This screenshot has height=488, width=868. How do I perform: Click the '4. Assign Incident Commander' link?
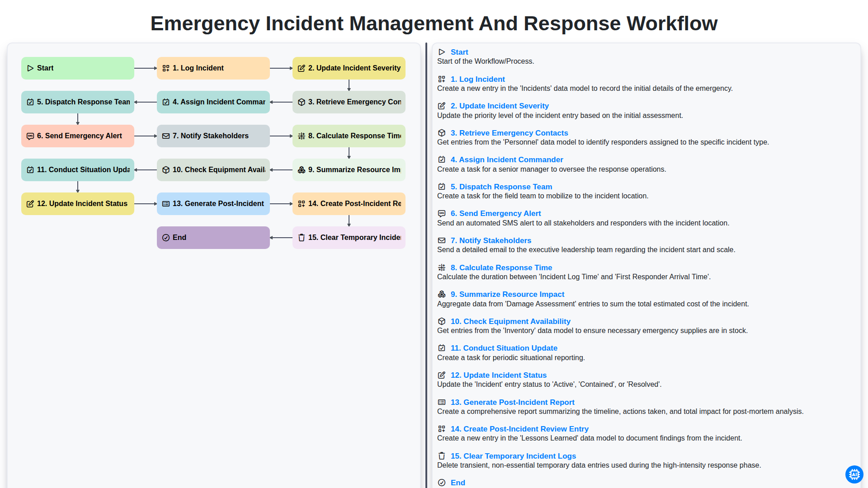coord(507,160)
